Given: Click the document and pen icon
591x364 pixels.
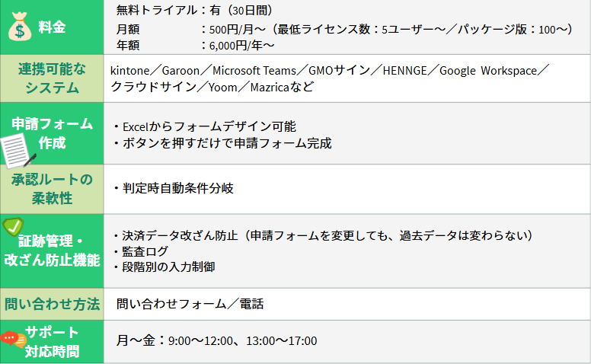Looking at the screenshot, I should pos(18,152).
